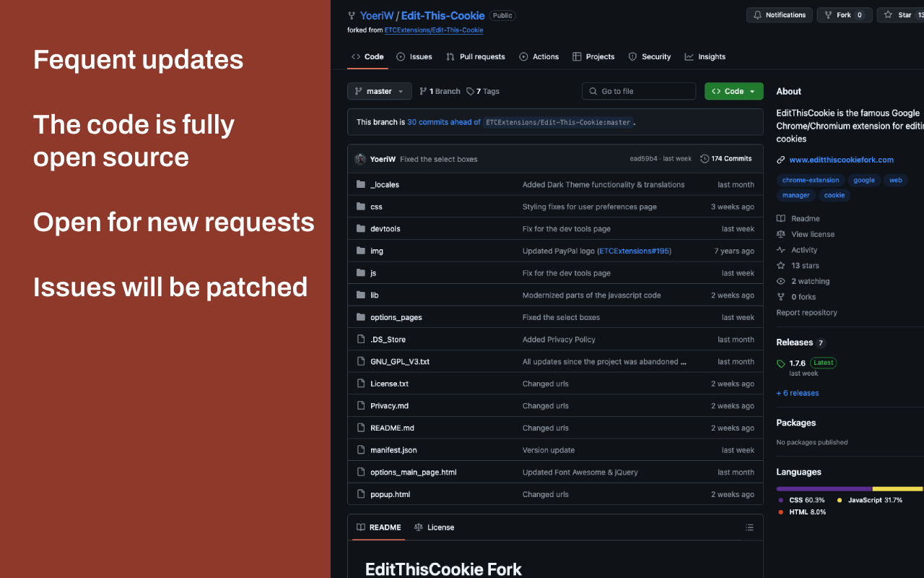This screenshot has height=578, width=924.
Task: Click the branch icon beside 1 Branch
Action: [x=423, y=92]
